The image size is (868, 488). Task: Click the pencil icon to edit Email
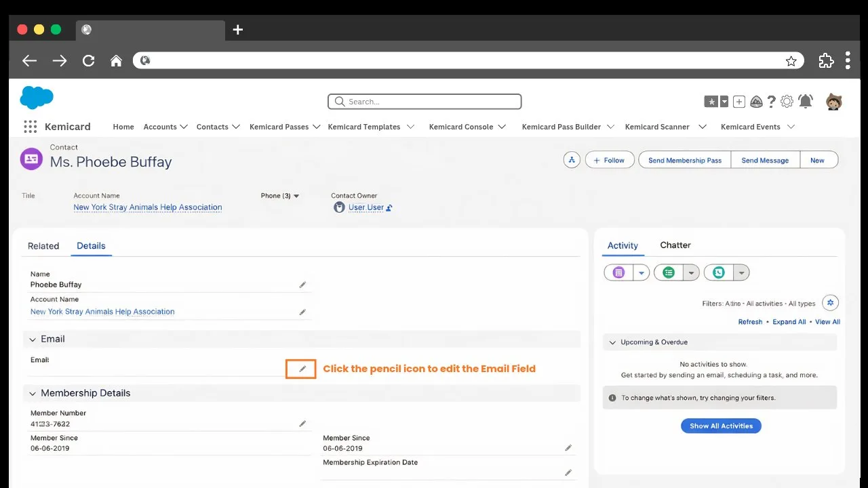302,369
